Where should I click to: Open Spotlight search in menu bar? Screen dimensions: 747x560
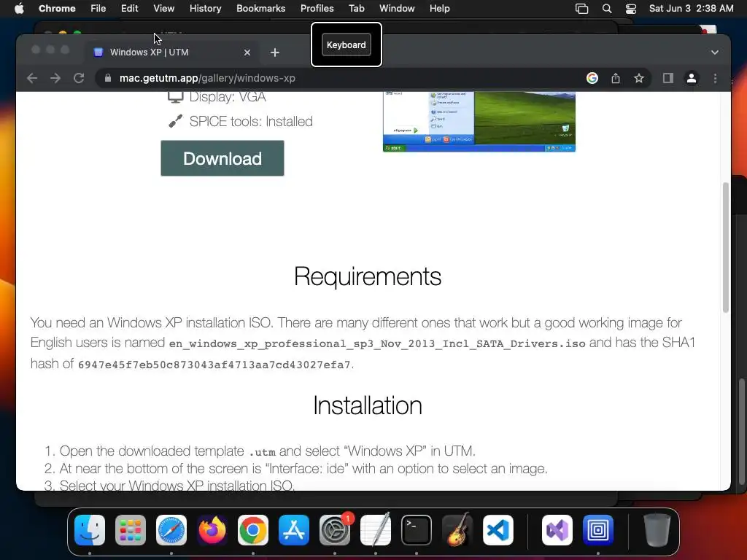tap(606, 9)
